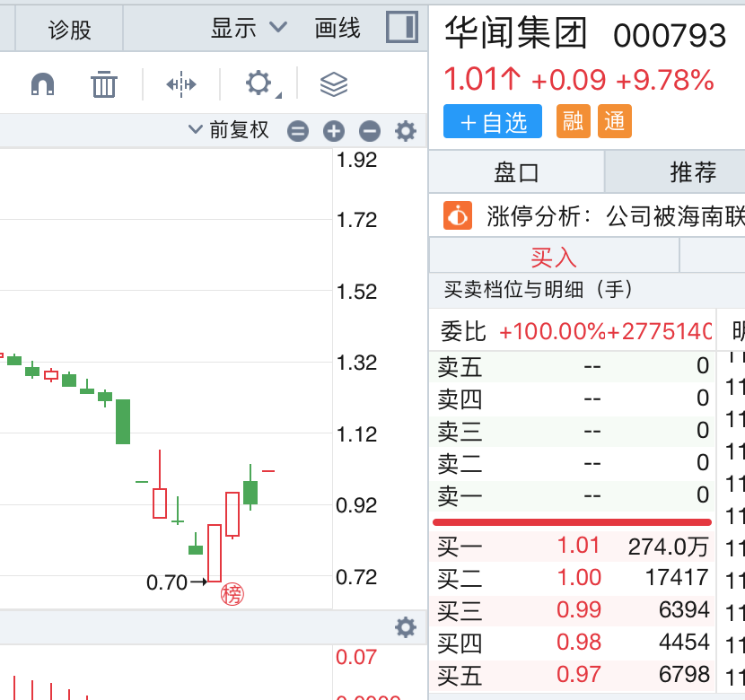The width and height of the screenshot is (745, 700).
Task: Click the +9.78% change percentage
Action: tap(665, 80)
